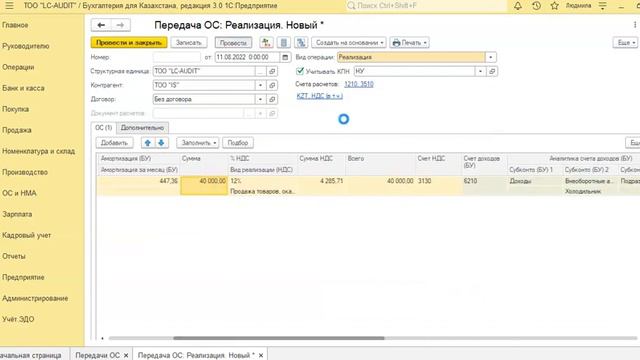Click the Подбор button
This screenshot has width=640, height=360.
coord(238,143)
